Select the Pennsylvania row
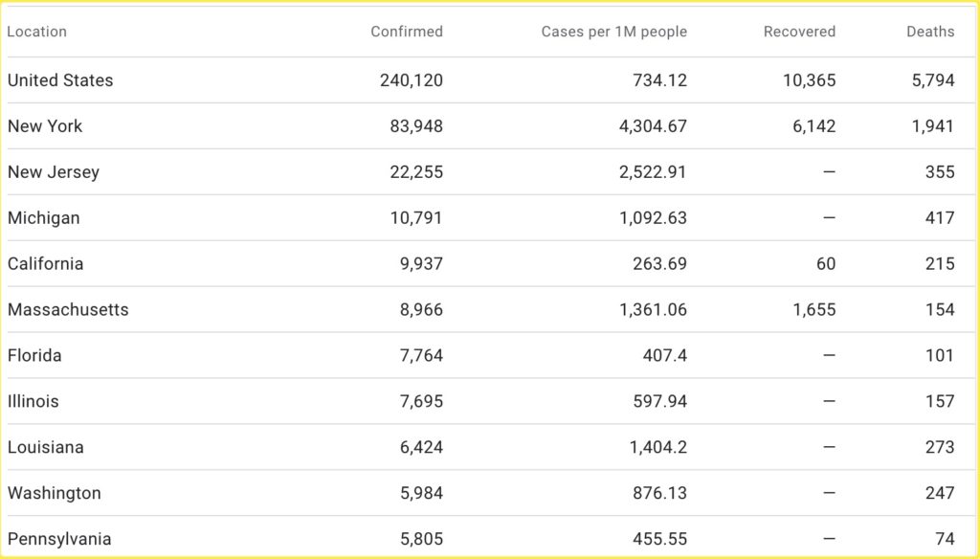 coord(59,539)
